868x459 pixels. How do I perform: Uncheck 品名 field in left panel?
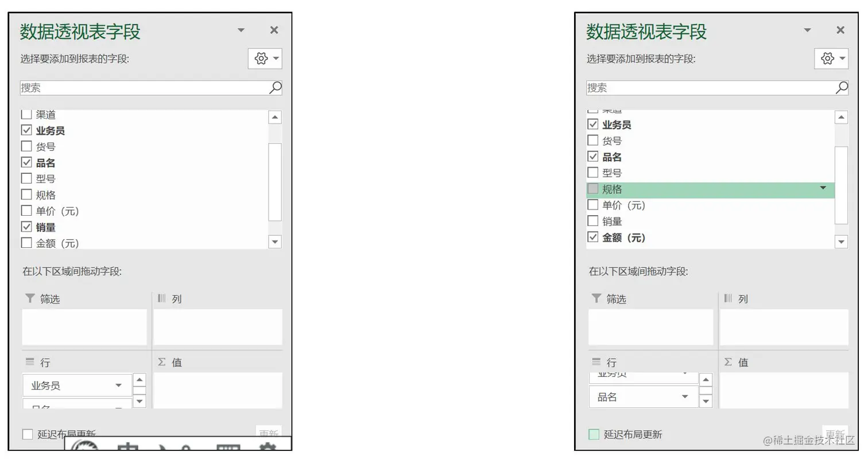tap(26, 162)
